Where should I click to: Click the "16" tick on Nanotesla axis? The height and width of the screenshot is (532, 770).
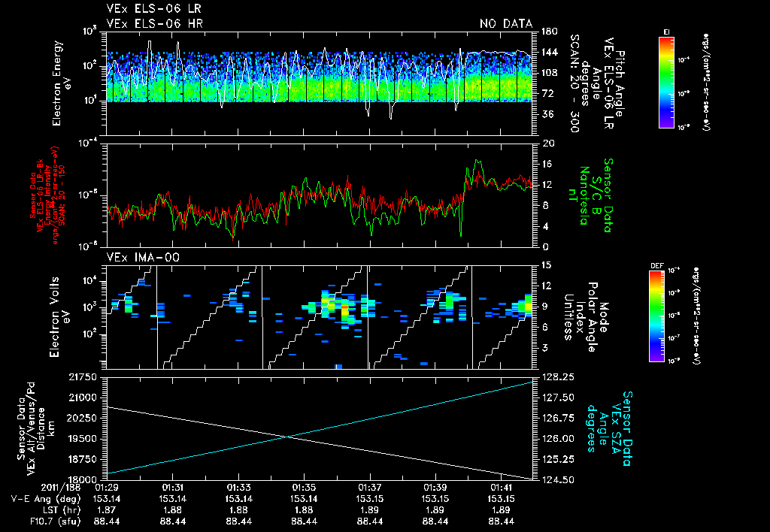[547, 164]
